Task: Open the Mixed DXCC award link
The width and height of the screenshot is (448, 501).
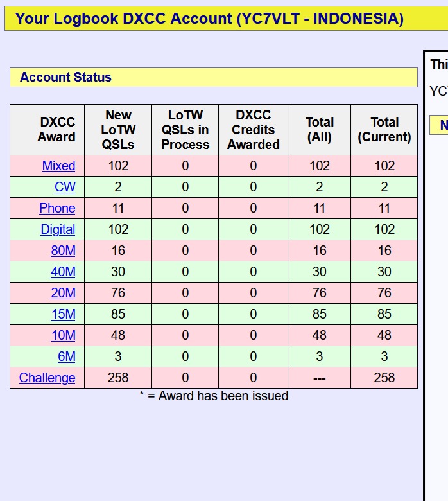Action: click(x=58, y=166)
